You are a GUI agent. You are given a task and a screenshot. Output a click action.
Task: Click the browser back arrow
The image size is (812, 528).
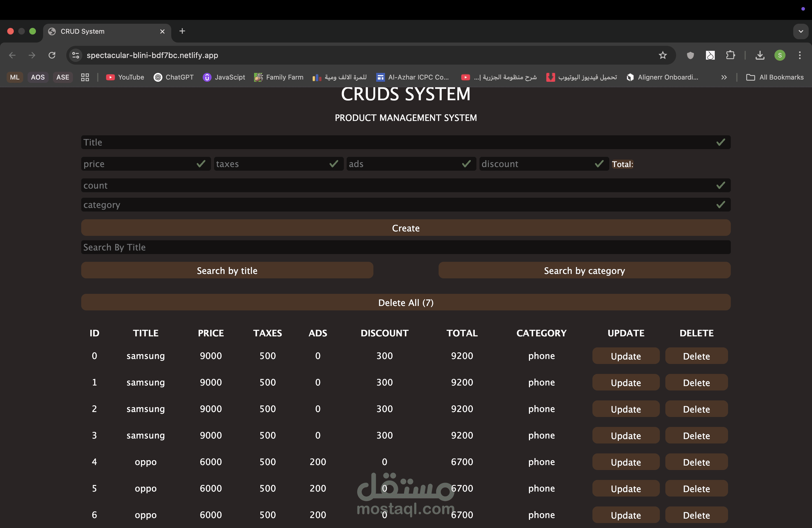tap(12, 55)
